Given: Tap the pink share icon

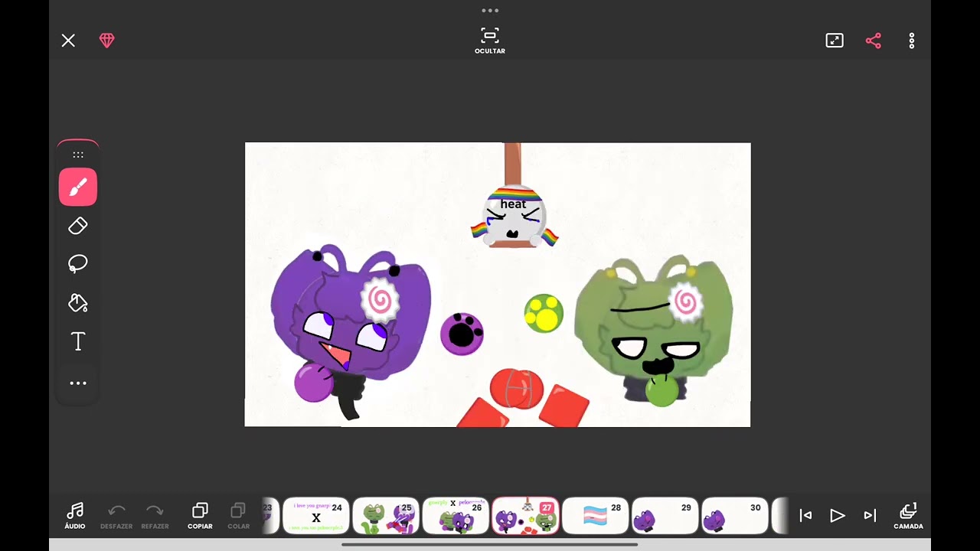Looking at the screenshot, I should point(874,41).
